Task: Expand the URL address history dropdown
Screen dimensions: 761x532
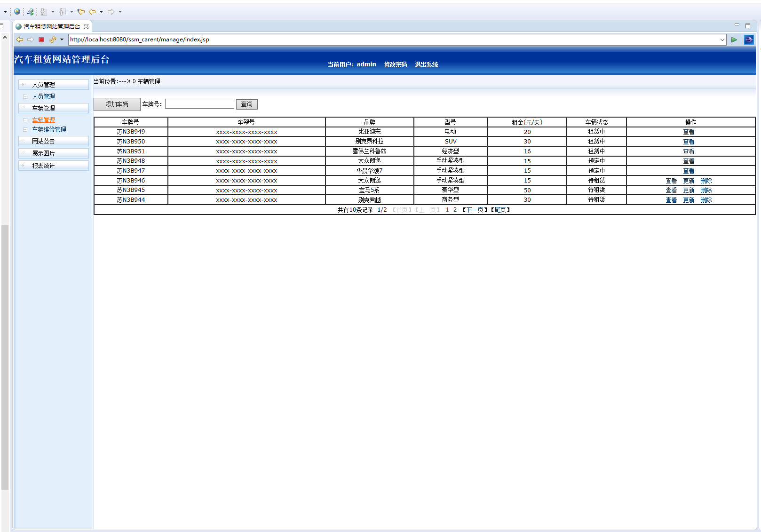Action: coord(722,40)
